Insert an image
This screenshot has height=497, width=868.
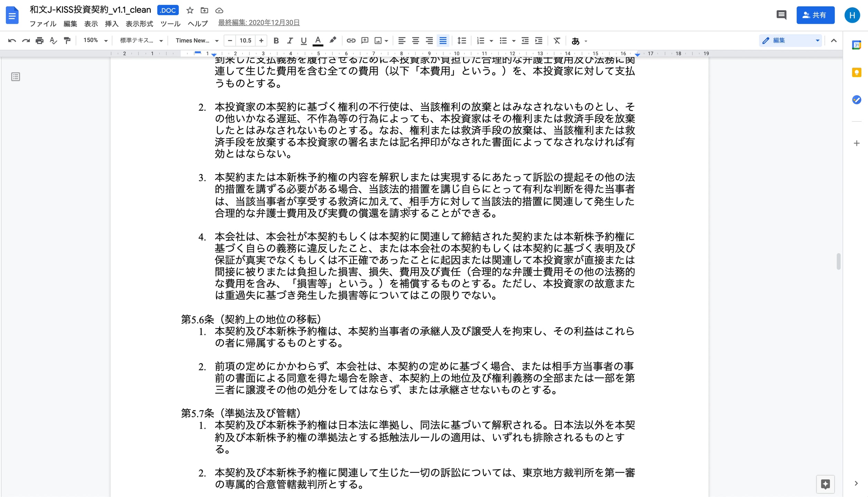click(x=379, y=40)
